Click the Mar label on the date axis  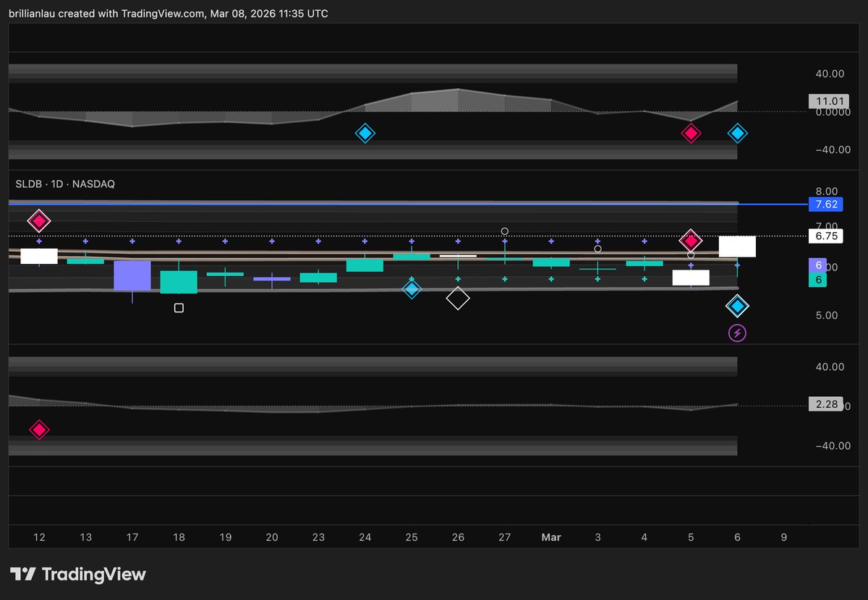click(x=551, y=538)
